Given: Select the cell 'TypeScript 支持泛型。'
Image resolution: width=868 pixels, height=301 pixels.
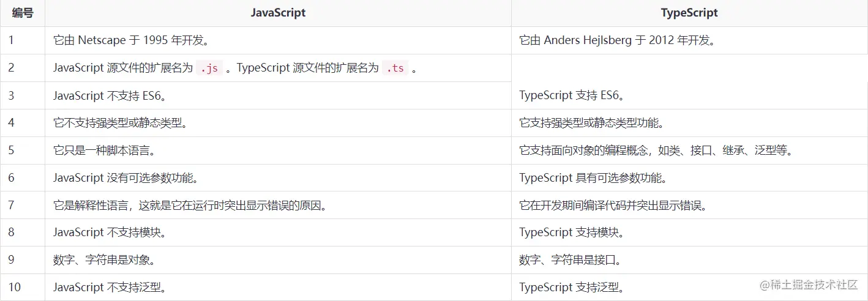Looking at the screenshot, I should tap(689, 288).
